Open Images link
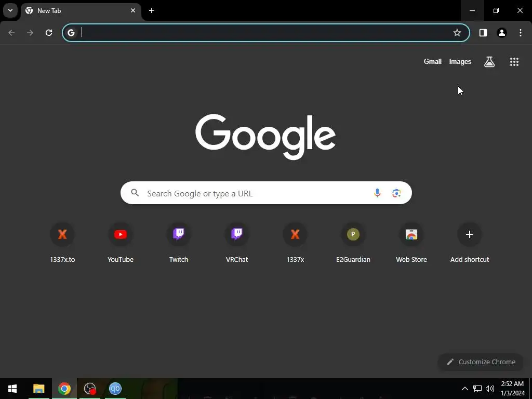Screen dimensions: 532x399 coord(460,61)
